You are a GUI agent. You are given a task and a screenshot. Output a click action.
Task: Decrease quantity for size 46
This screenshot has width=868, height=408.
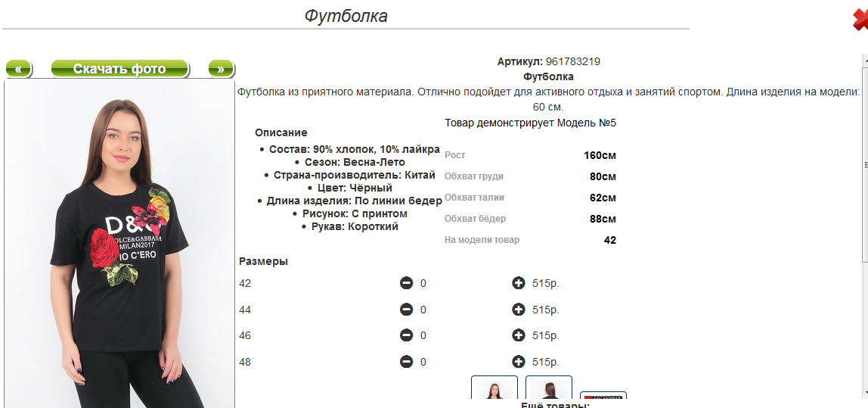(406, 335)
